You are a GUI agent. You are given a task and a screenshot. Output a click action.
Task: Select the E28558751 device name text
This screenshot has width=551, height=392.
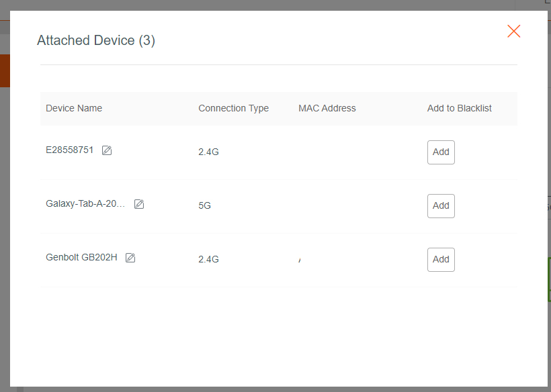[70, 150]
